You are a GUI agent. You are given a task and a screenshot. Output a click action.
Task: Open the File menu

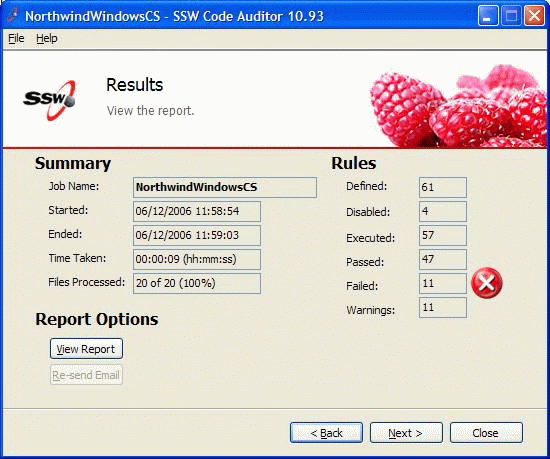pyautogui.click(x=16, y=38)
